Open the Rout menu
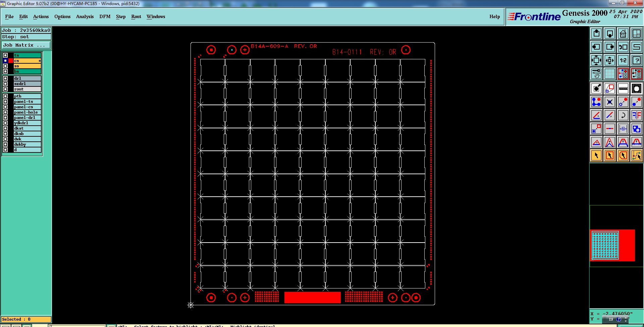Image resolution: width=644 pixels, height=327 pixels. click(x=136, y=16)
